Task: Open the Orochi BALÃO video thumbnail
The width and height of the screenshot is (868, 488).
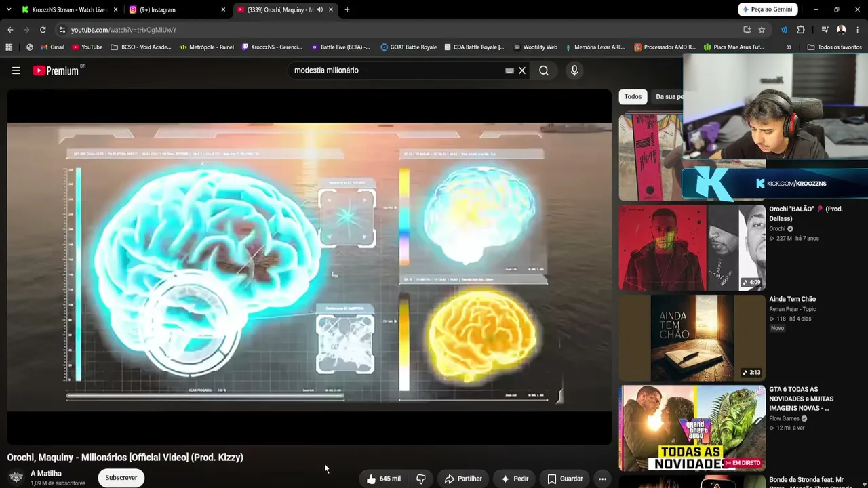Action: coord(692,247)
